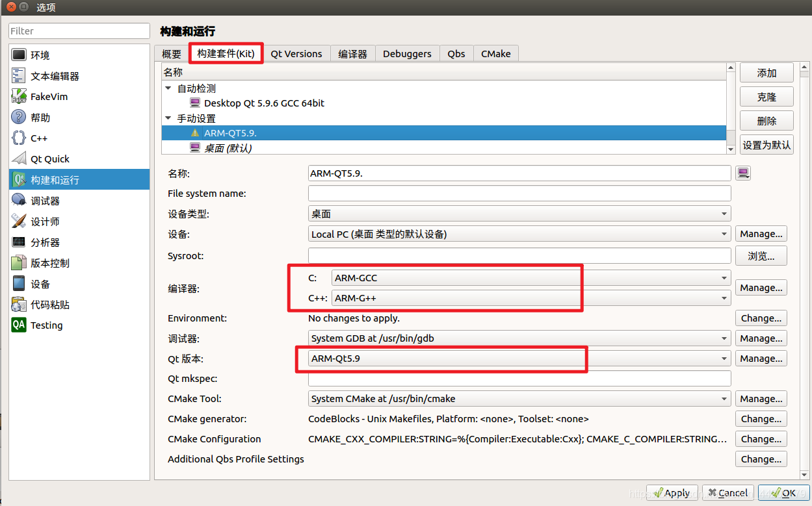Click the 设置为默认 button
This screenshot has width=812, height=506.
767,145
